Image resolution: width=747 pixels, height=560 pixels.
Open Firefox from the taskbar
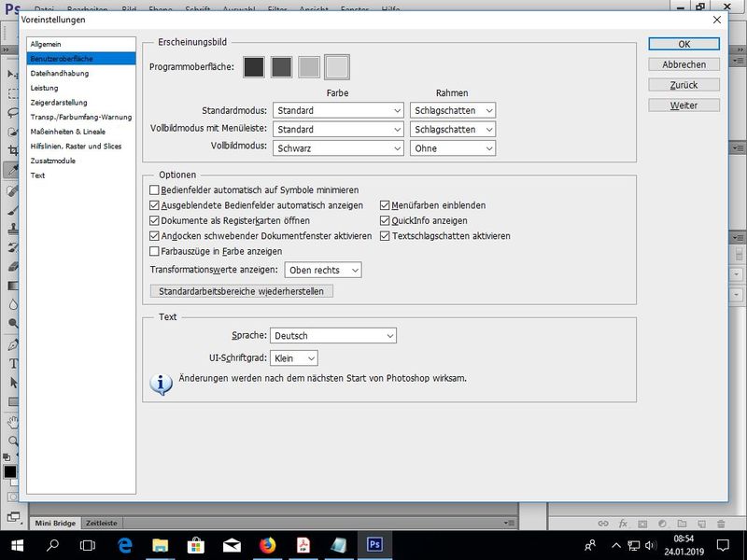[x=268, y=545]
